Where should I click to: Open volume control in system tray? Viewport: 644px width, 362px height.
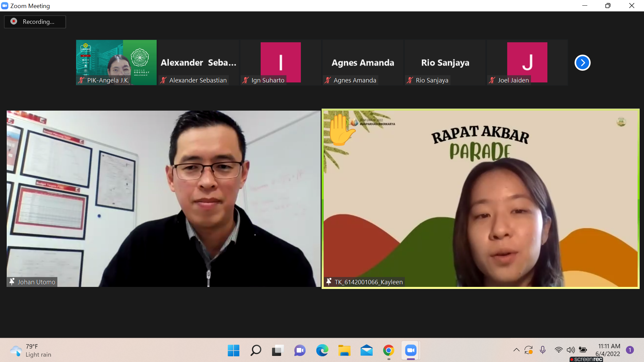click(570, 350)
